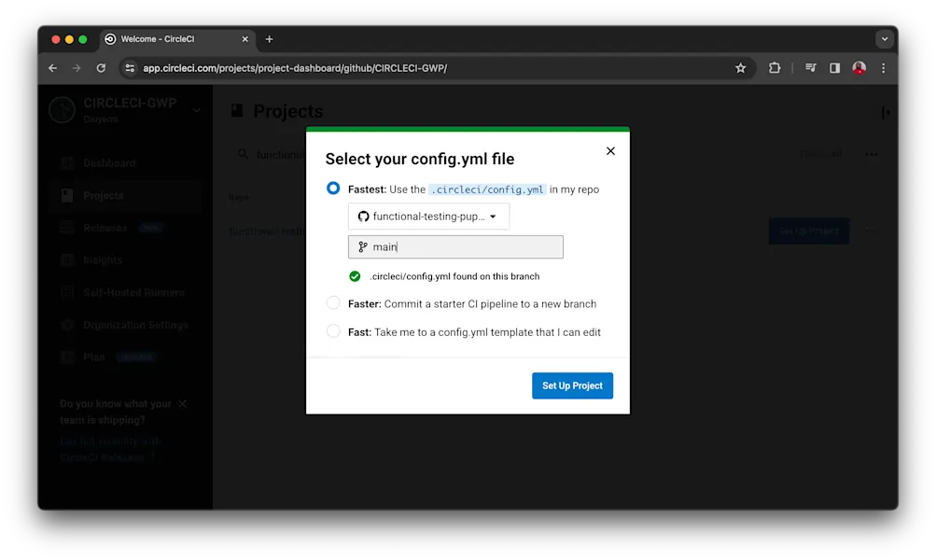This screenshot has width=936, height=560.
Task: Select the GitHub icon in the repository dropdown
Action: (x=362, y=216)
